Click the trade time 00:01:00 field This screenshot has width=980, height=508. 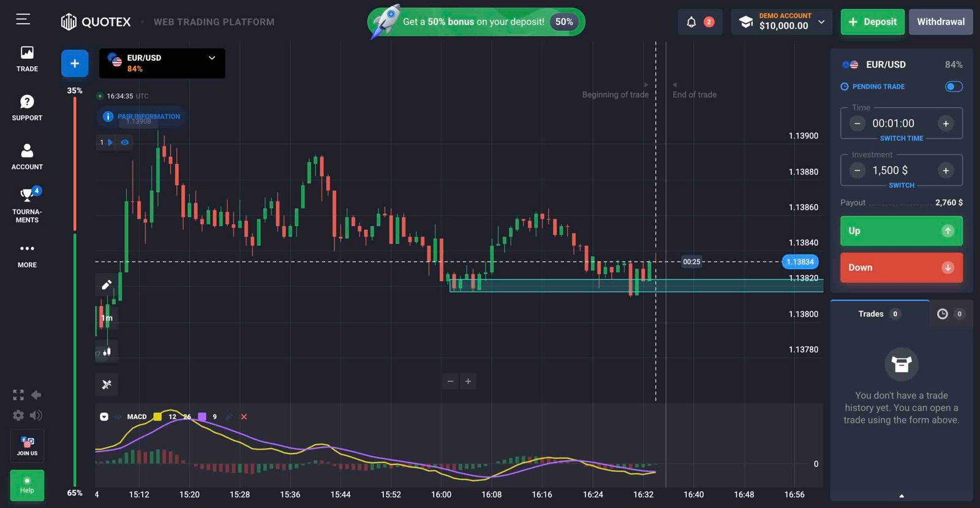893,123
